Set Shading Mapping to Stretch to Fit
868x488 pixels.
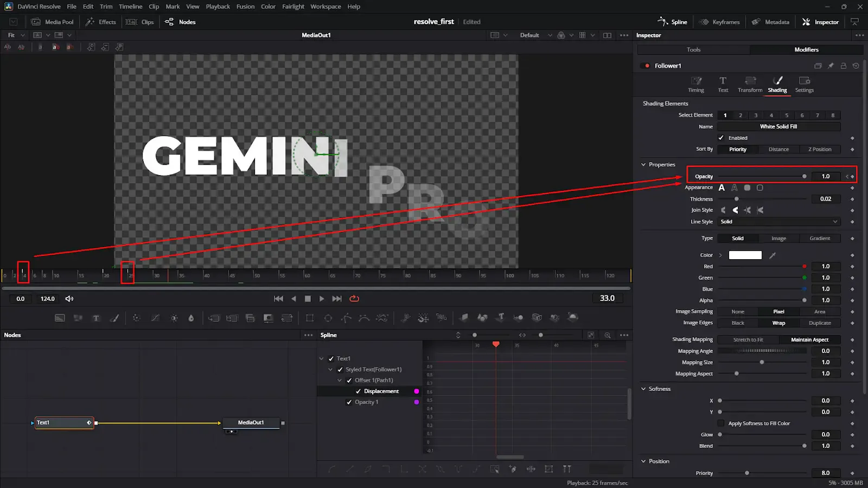748,340
